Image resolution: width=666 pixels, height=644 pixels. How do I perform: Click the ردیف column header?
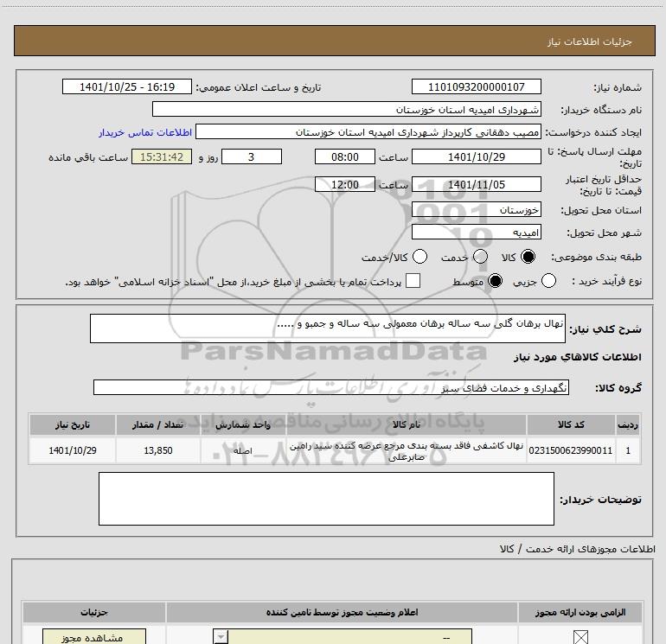(x=628, y=424)
